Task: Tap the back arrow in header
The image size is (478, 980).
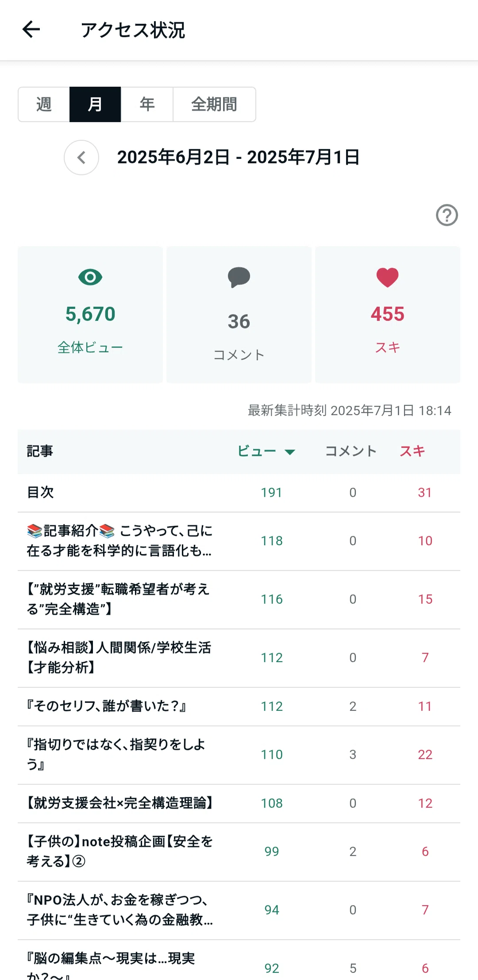Action: point(31,30)
